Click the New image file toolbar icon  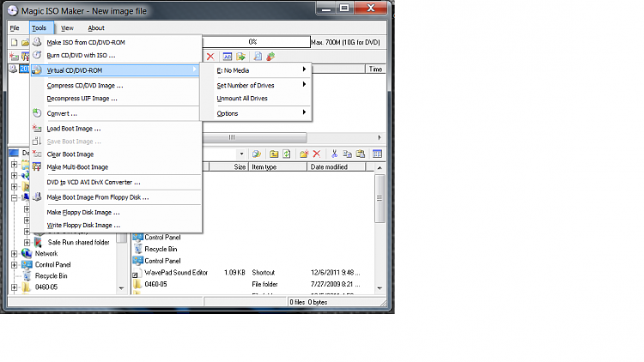pyautogui.click(x=15, y=42)
